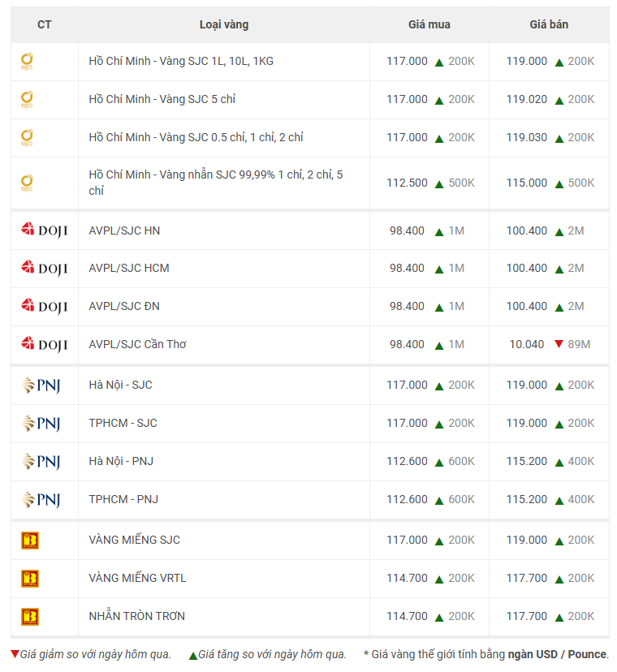Image resolution: width=617 pixels, height=672 pixels.
Task: Click PNJ logo in Hà Nội - SJC row
Action: pos(41,386)
